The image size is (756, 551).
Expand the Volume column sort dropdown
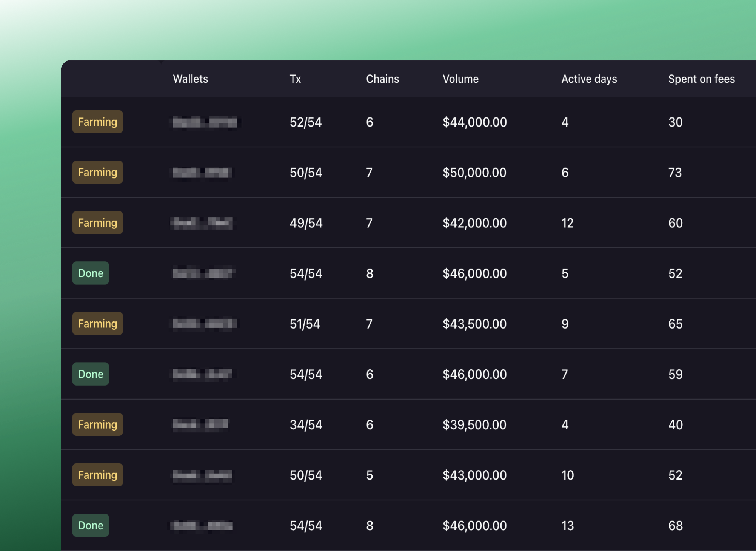[461, 79]
